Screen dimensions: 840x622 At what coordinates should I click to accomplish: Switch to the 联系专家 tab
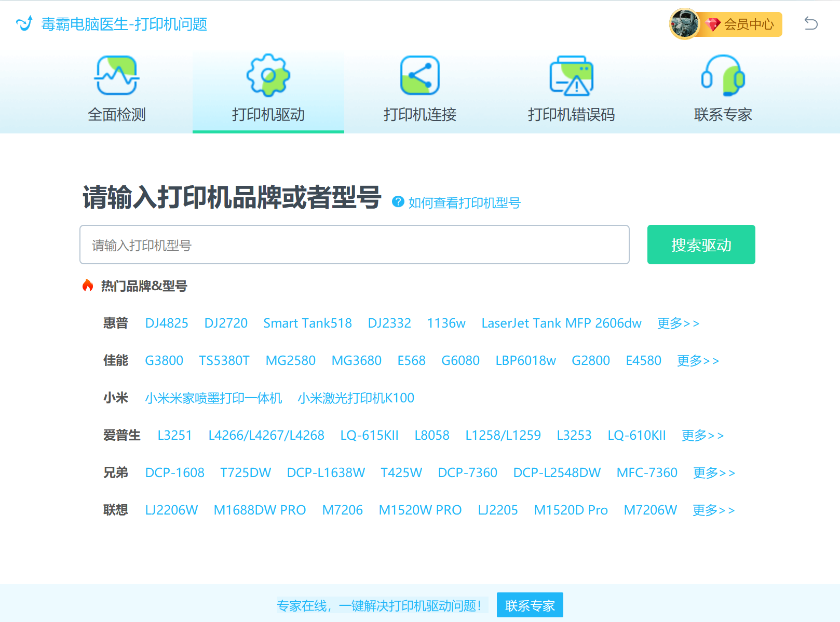(723, 92)
